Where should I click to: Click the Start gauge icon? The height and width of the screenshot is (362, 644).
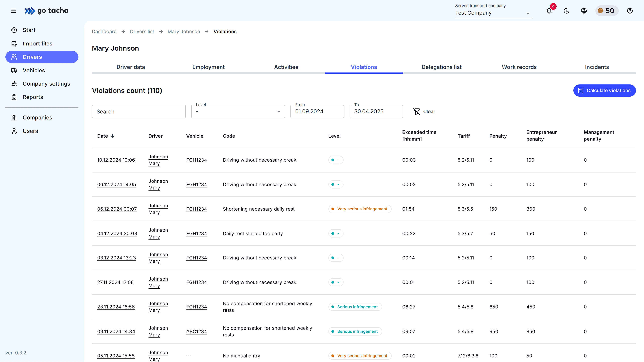[x=14, y=30]
